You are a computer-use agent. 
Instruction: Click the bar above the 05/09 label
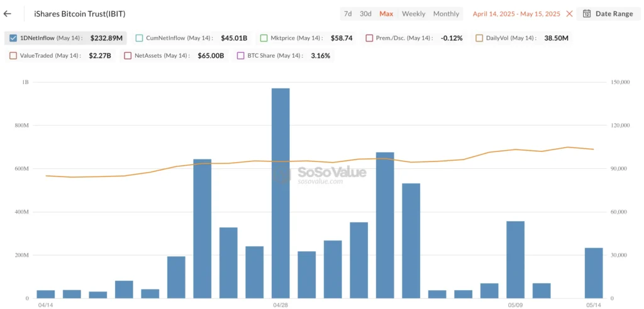[x=515, y=260]
